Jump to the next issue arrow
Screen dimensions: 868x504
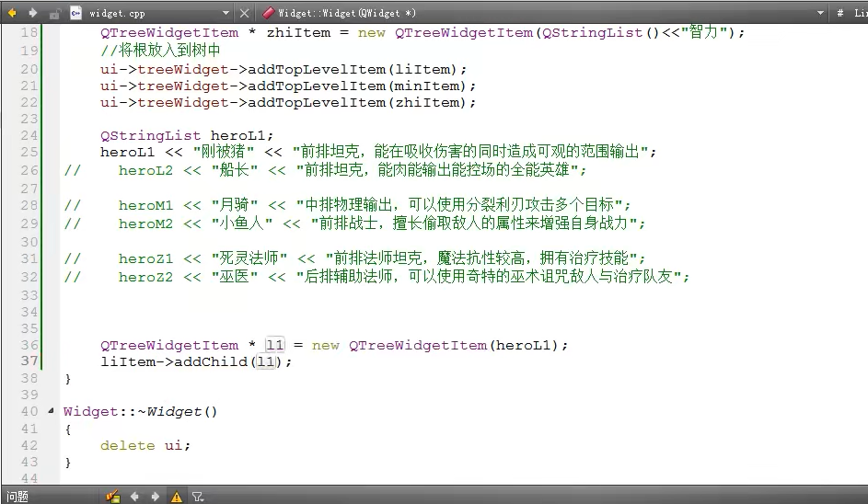(x=155, y=497)
